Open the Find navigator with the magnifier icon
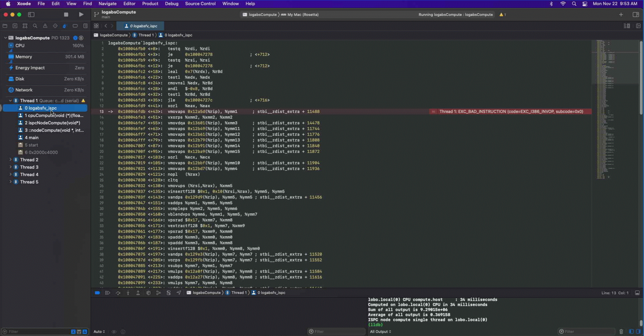The height and width of the screenshot is (336, 644). point(35,26)
